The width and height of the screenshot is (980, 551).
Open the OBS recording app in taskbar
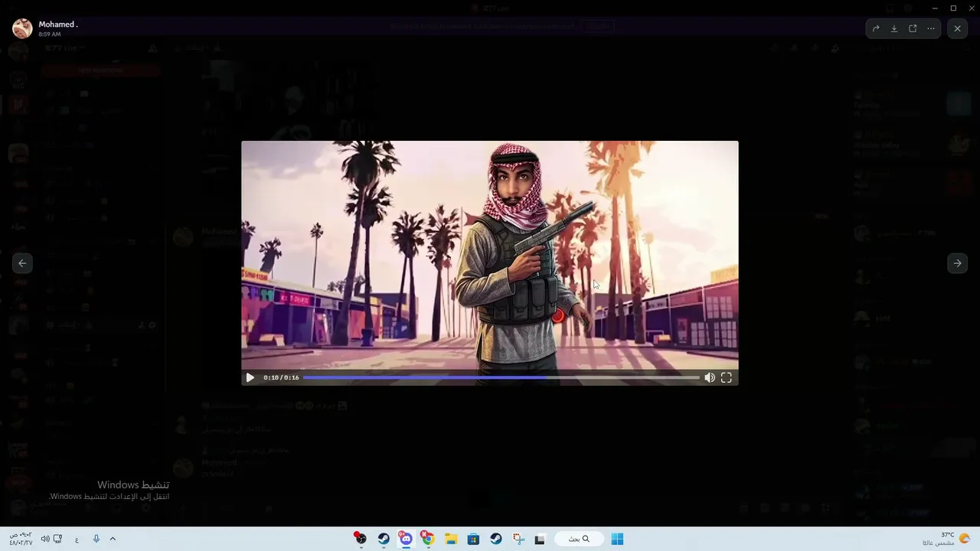click(x=361, y=539)
